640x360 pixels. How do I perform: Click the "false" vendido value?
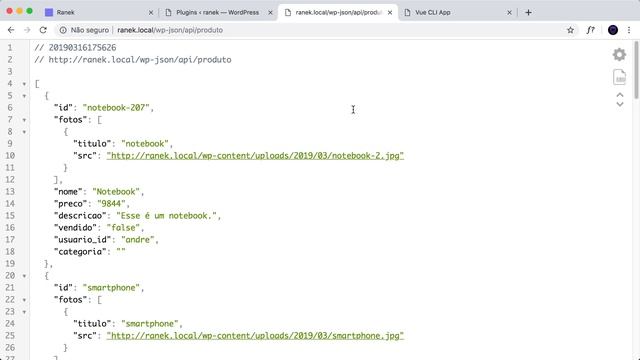(123, 228)
